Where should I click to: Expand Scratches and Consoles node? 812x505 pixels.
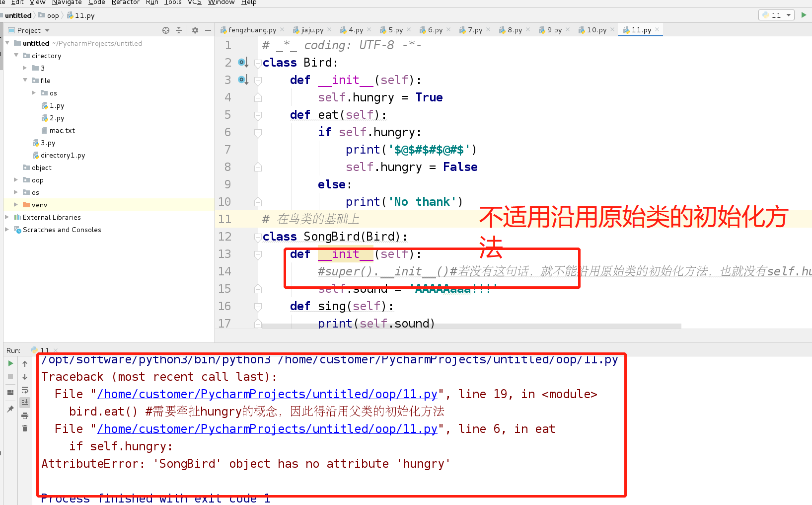(7, 229)
